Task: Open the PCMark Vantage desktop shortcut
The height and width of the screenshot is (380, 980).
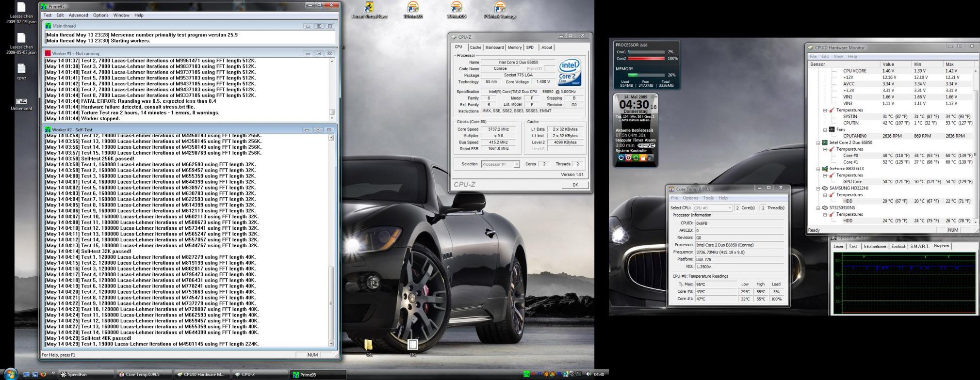Action: 500,9
